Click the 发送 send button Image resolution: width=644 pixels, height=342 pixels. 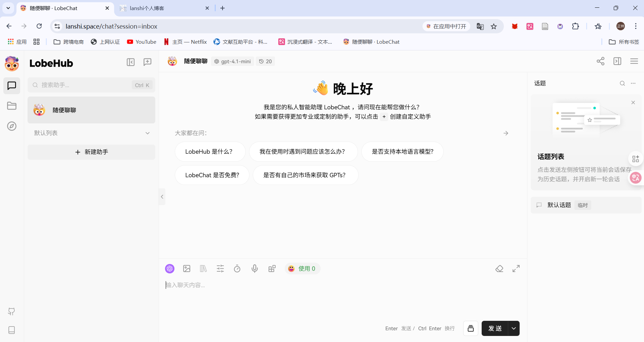pos(495,328)
